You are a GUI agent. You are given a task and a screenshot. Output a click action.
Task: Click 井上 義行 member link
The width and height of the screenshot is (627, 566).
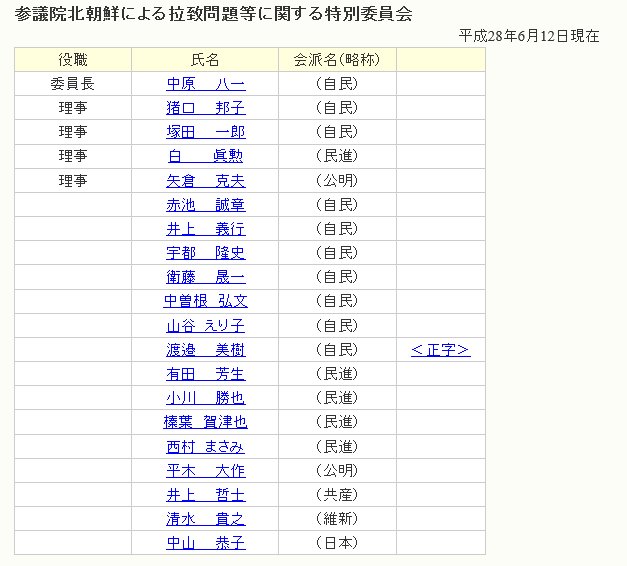(x=206, y=229)
